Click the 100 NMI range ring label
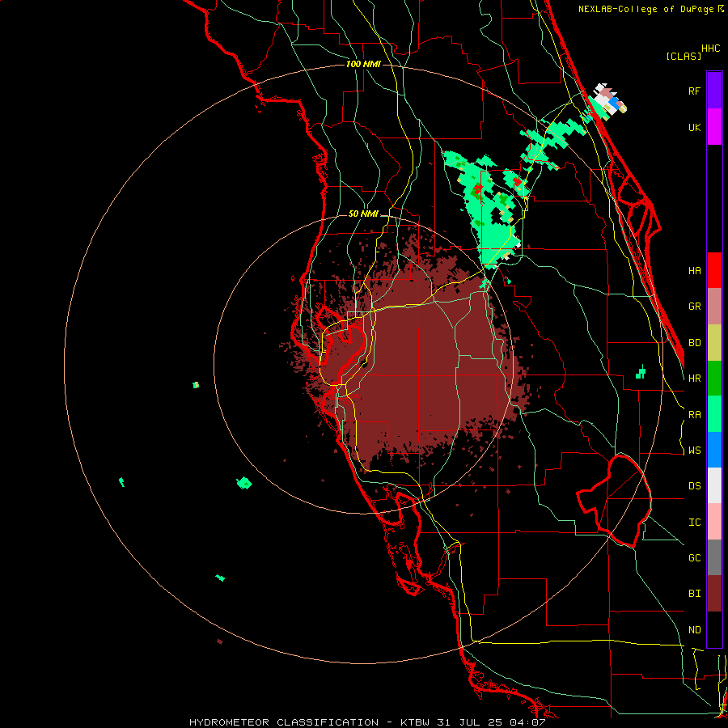The width and height of the screenshot is (728, 728). 363,64
